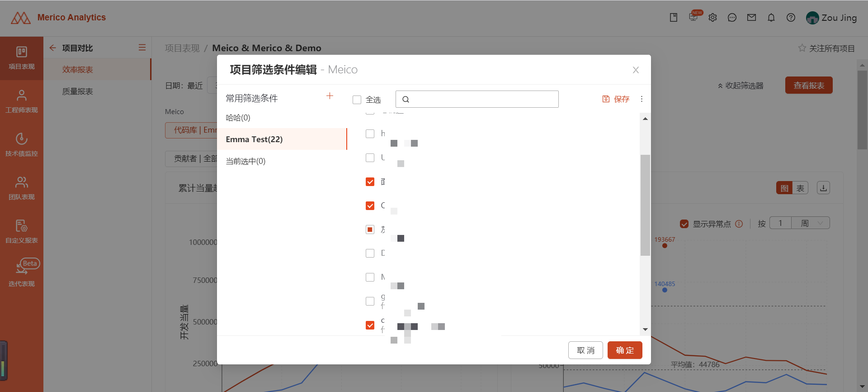Go to 工程师表现 in the sidebar
Image resolution: width=868 pixels, height=392 pixels.
[x=22, y=102]
